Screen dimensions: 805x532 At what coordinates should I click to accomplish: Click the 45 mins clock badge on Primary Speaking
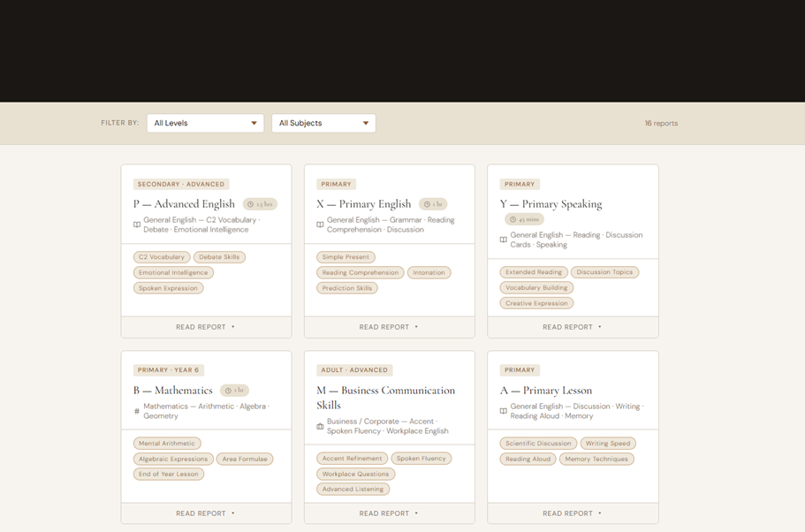coord(524,219)
